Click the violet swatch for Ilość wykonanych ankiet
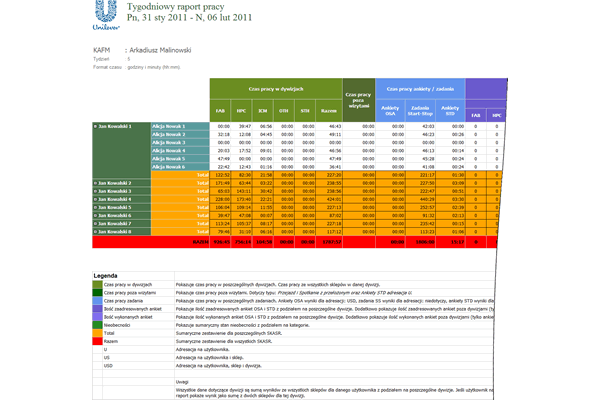 [98, 317]
